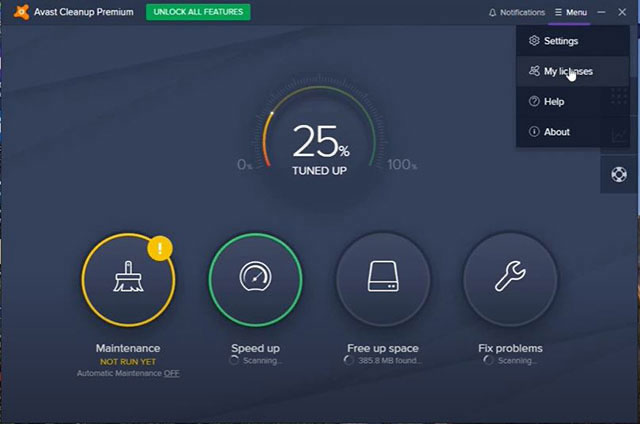
Task: Open the hamburger Menu
Action: tap(571, 12)
